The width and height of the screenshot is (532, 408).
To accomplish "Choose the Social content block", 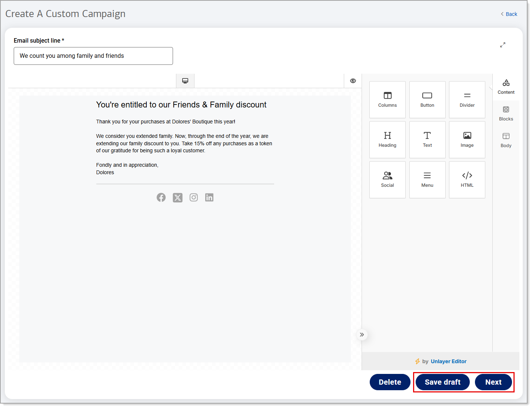I will pyautogui.click(x=387, y=180).
